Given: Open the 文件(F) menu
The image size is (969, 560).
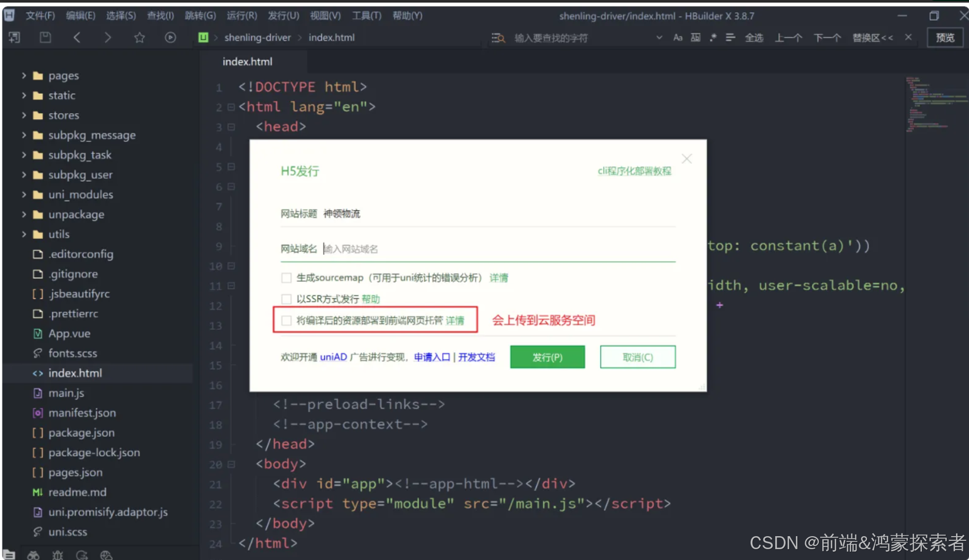Looking at the screenshot, I should tap(40, 16).
